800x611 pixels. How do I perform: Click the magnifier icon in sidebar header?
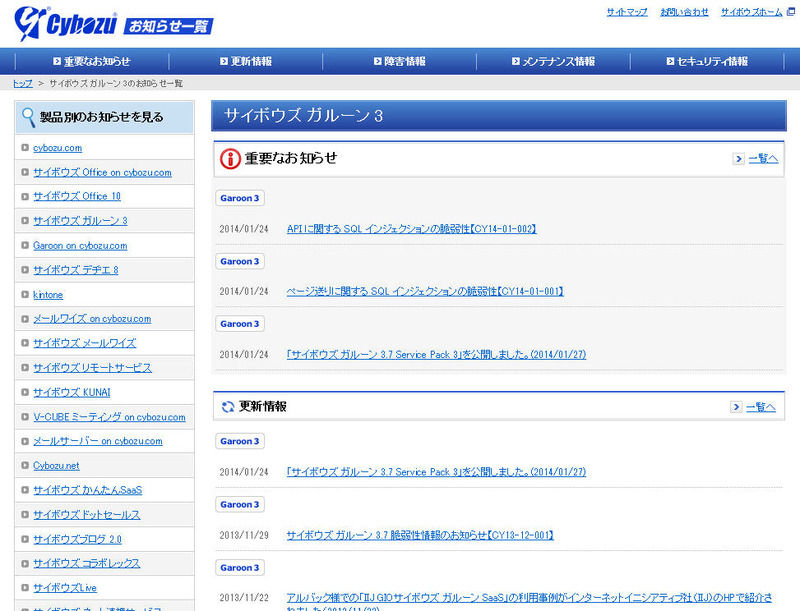tap(28, 117)
